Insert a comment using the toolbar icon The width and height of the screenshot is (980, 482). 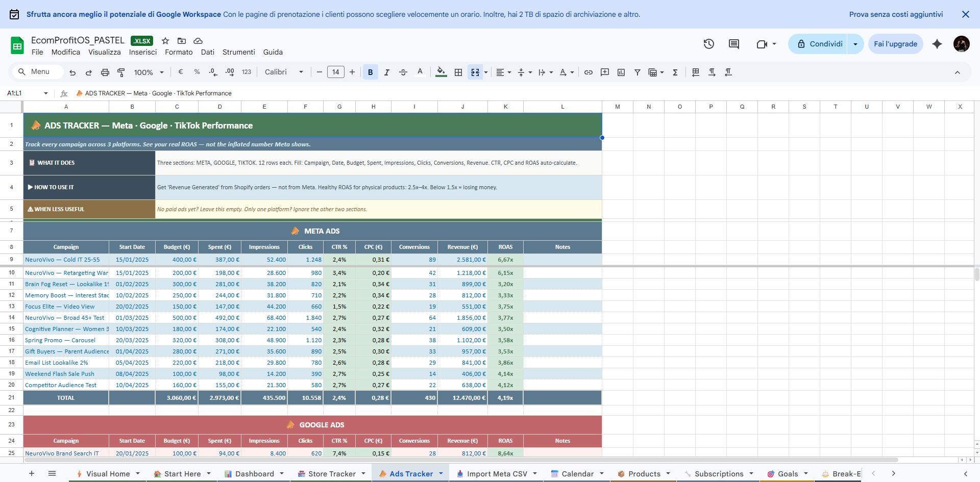605,72
